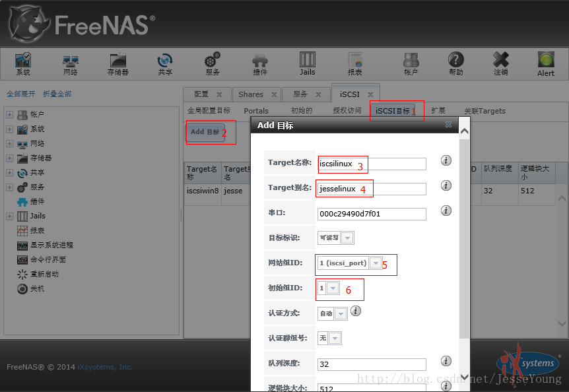The width and height of the screenshot is (569, 392).
Task: Show info tooltip for 队列深度 field
Action: 446,361
